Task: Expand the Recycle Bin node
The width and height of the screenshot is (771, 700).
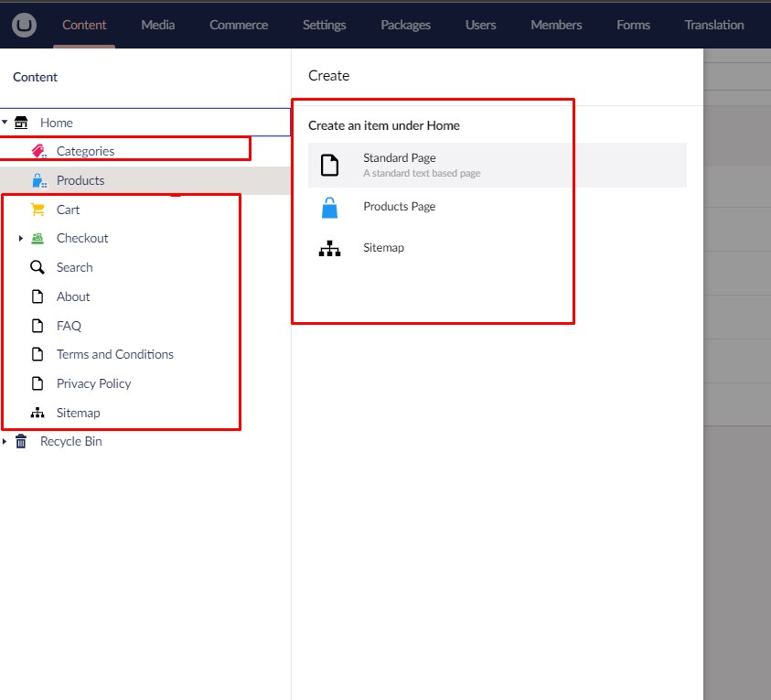Action: [5, 441]
